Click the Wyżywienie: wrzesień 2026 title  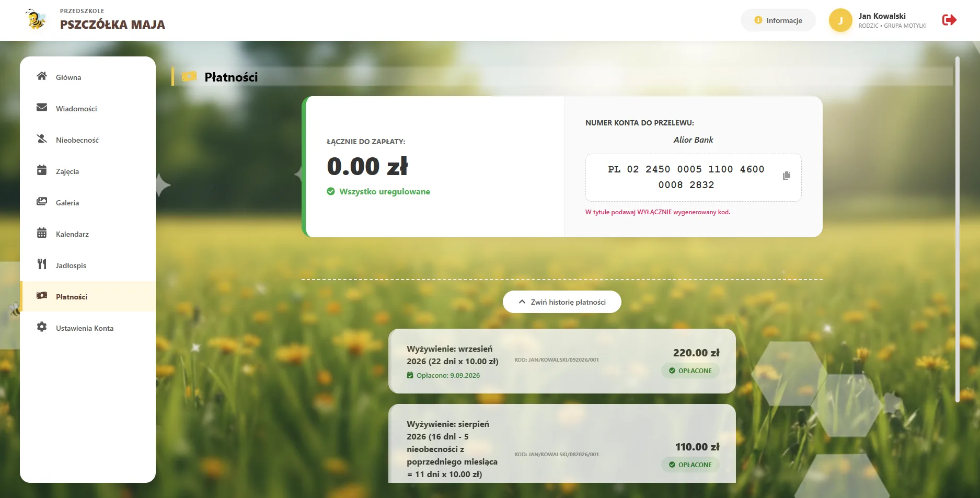coord(453,355)
